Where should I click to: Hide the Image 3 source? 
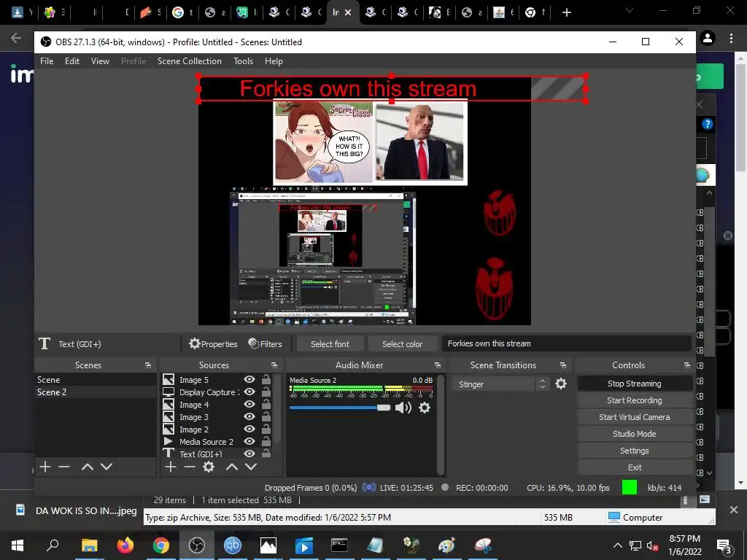pyautogui.click(x=249, y=416)
